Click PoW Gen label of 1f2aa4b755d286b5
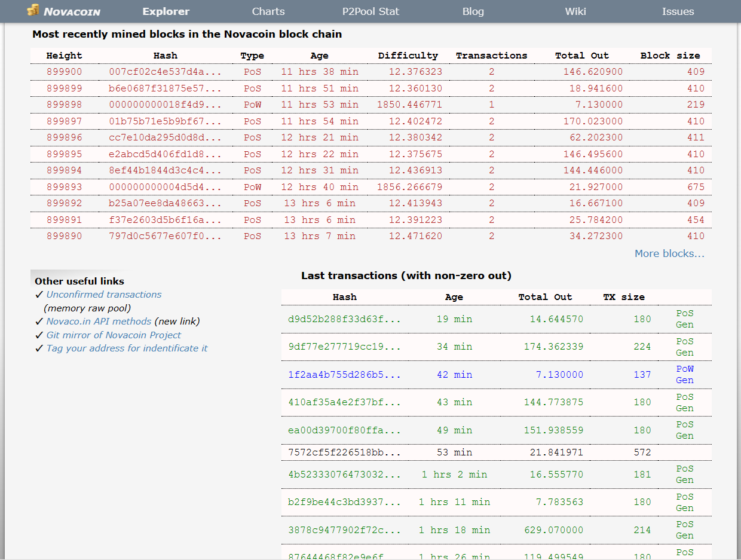 tap(685, 375)
